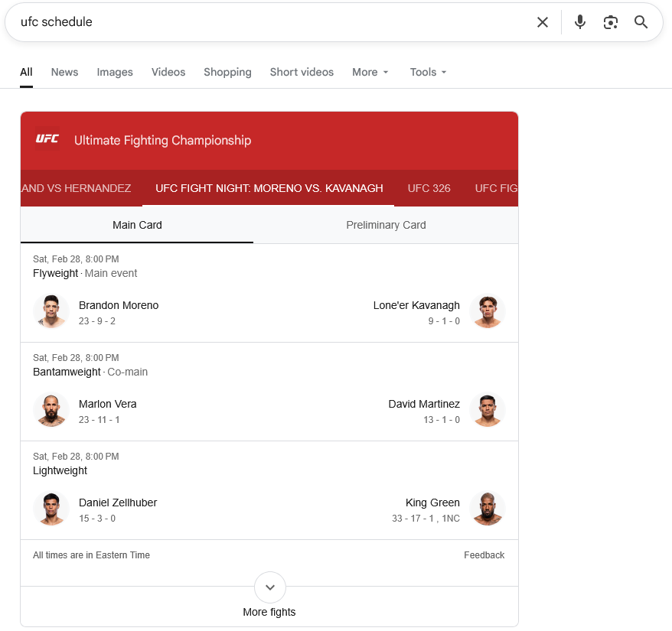Go to the Short videos tab

tap(302, 72)
